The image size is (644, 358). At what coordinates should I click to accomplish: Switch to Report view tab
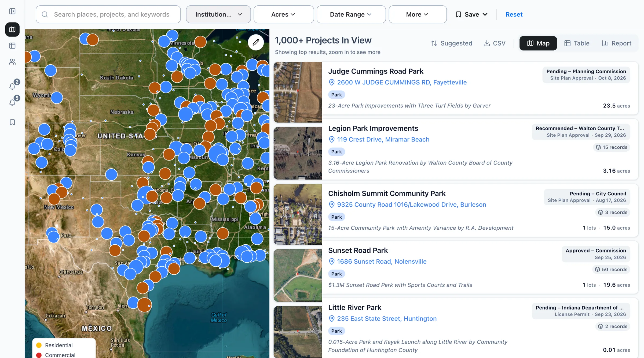pos(617,43)
